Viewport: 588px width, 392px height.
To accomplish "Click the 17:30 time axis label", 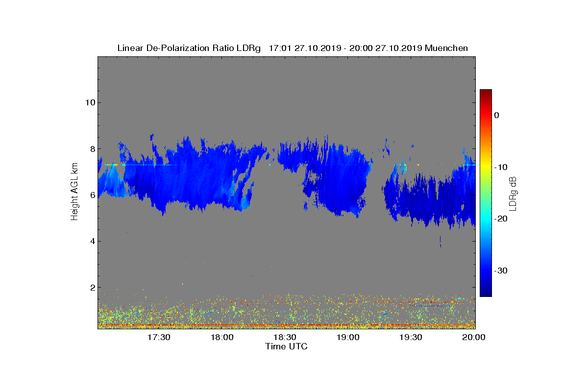I will click(159, 337).
